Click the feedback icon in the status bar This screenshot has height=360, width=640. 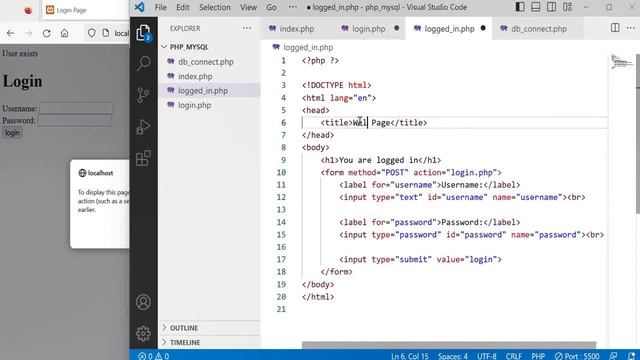coord(613,356)
